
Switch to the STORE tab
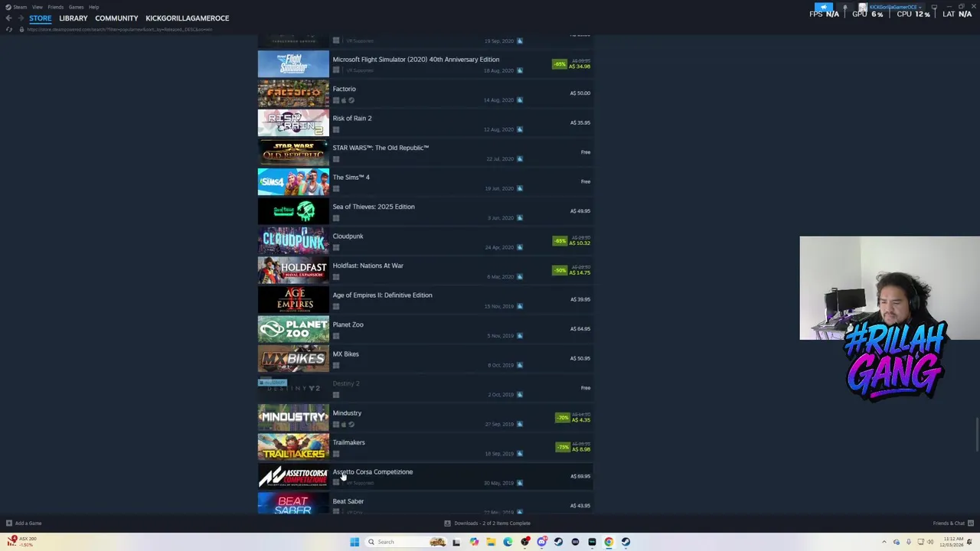point(41,18)
